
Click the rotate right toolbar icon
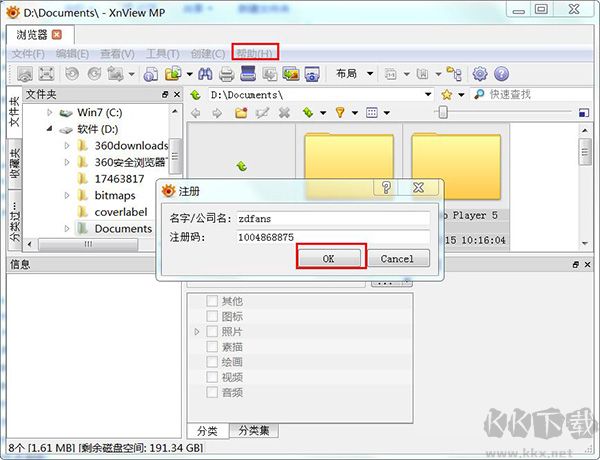(x=94, y=73)
